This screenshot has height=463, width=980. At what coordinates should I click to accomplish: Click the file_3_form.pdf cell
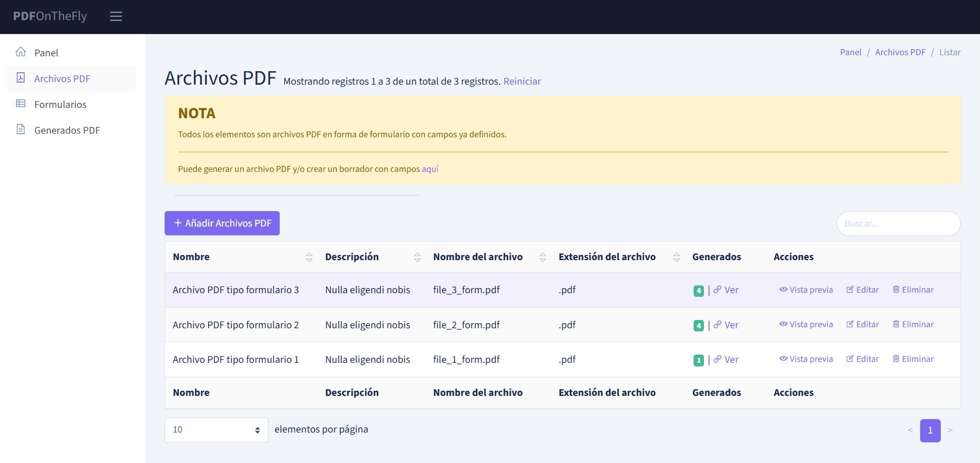click(467, 290)
